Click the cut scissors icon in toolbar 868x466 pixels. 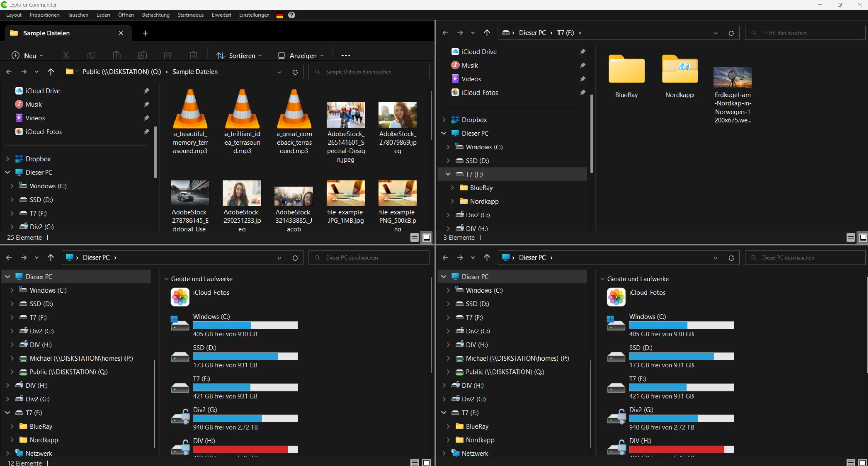[66, 55]
